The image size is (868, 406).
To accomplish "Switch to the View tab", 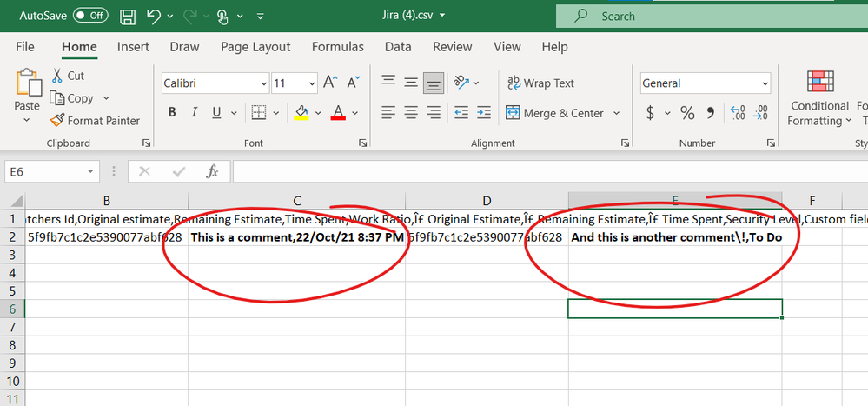I will tap(507, 47).
